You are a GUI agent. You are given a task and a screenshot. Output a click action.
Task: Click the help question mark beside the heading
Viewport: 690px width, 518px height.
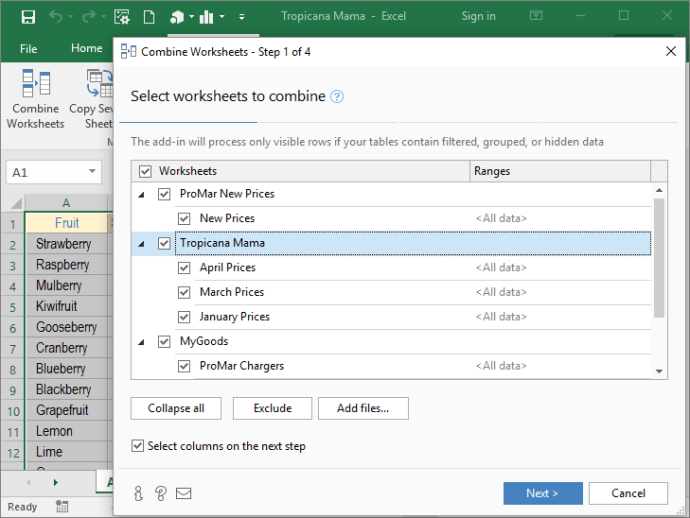[337, 96]
